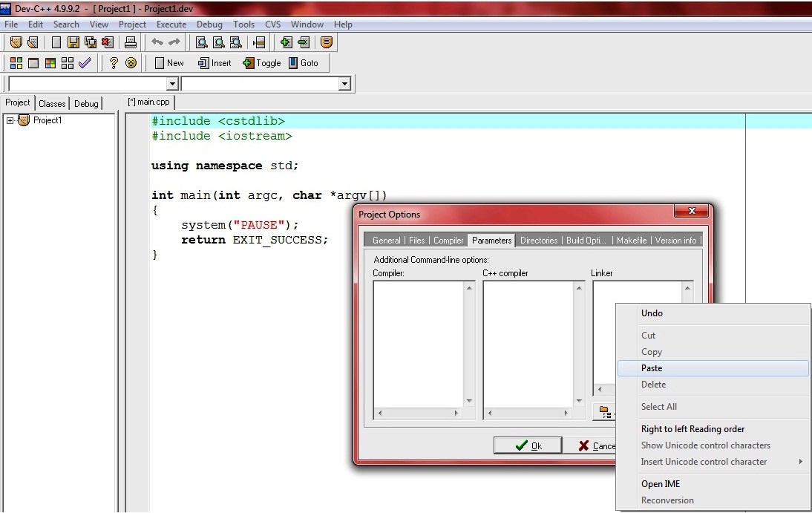The image size is (812, 513).
Task: Click the open project shield icon in the toolbar
Action: [16, 42]
